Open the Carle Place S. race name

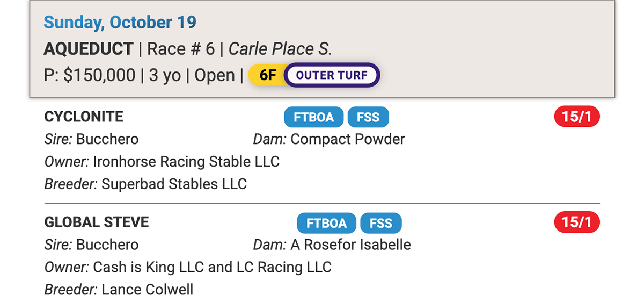280,49
